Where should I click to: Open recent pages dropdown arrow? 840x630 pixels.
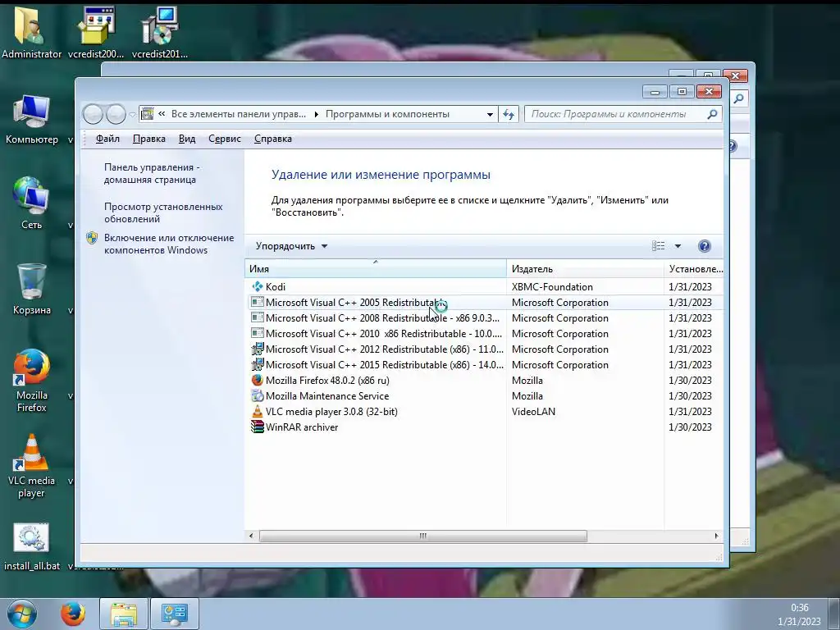point(132,114)
